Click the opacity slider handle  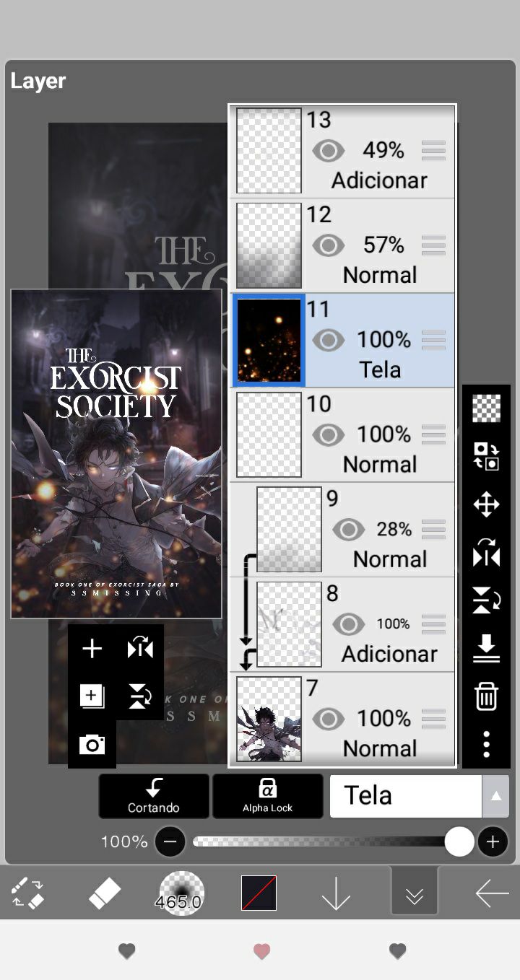[459, 841]
